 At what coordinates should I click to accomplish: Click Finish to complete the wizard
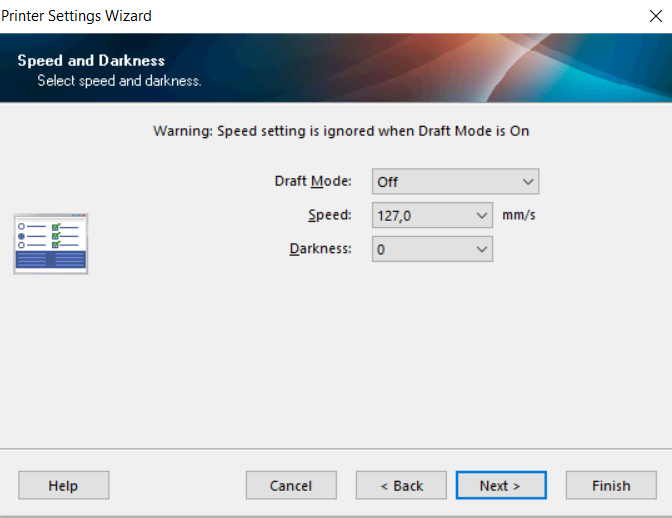[x=610, y=486]
